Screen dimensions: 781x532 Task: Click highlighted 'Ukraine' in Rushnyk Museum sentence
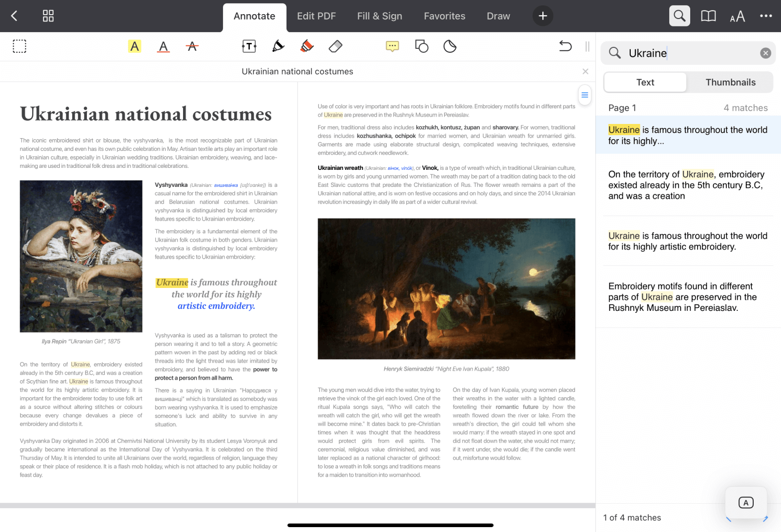[x=333, y=115]
